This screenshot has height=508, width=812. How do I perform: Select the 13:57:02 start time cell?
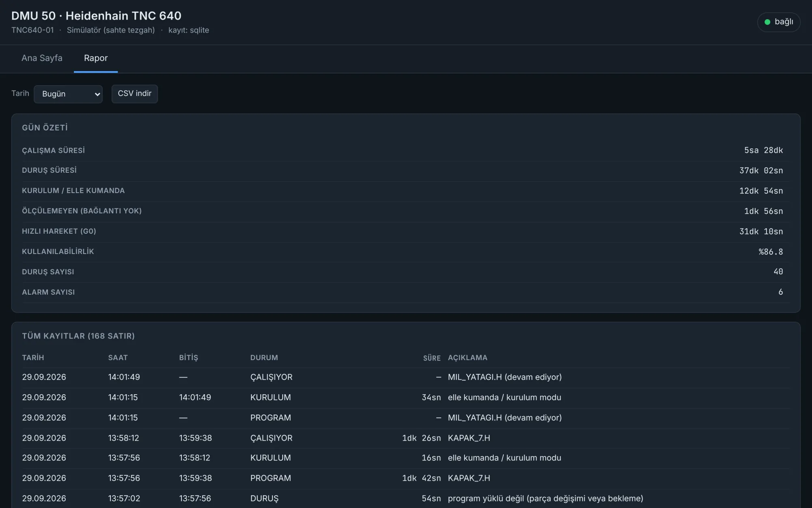(124, 499)
